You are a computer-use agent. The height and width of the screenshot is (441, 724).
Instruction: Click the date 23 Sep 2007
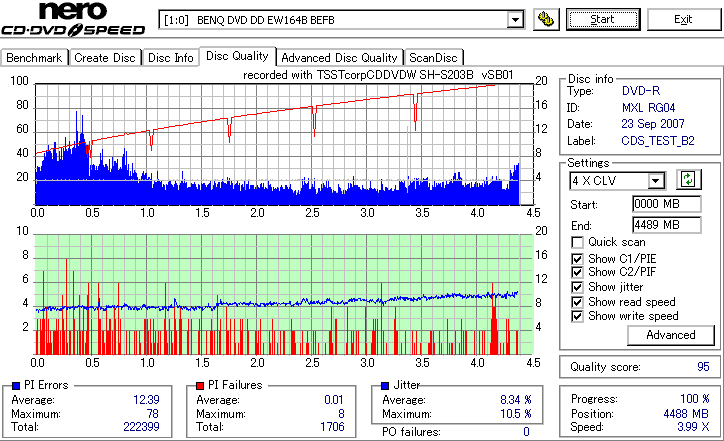coord(653,124)
